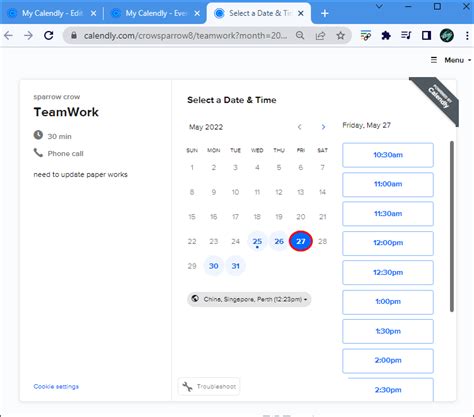Bookmark this page with the star icon

[x=340, y=35]
